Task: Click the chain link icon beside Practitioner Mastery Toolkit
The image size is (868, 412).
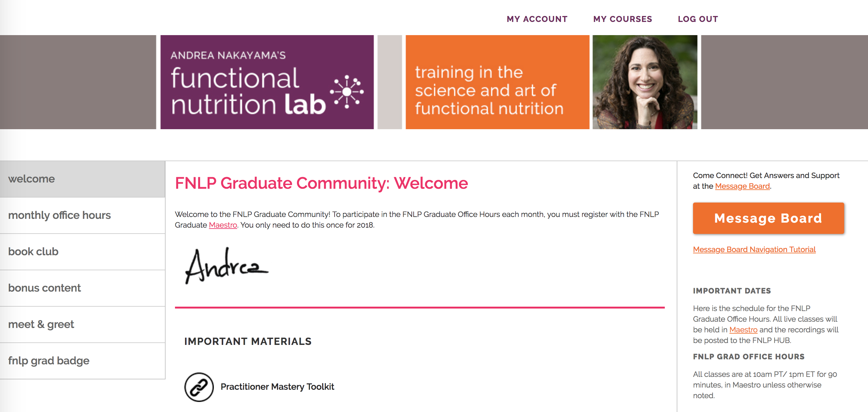Action: 199,387
